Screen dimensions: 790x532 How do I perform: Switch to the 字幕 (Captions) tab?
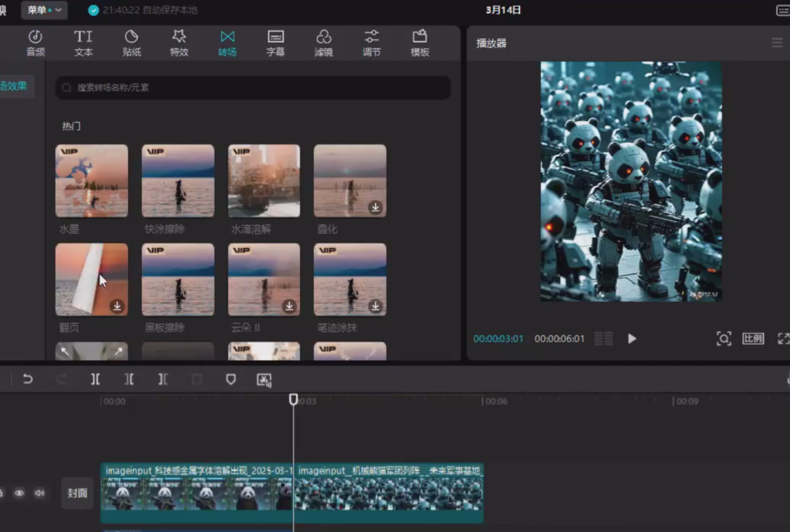pos(275,43)
